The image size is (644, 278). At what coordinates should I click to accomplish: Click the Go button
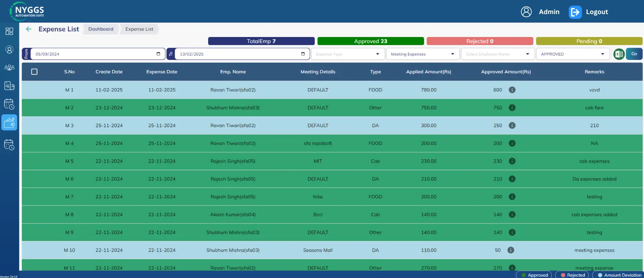coord(634,54)
